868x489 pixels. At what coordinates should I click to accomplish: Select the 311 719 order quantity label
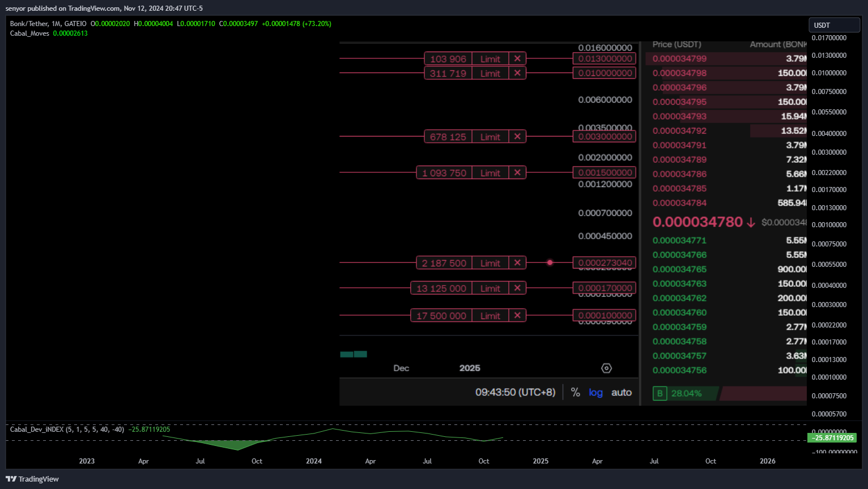448,73
